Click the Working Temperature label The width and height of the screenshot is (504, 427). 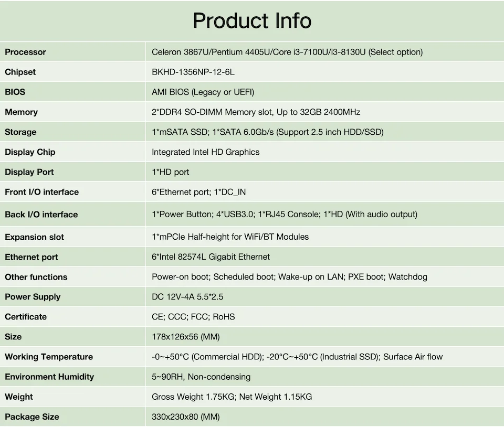[x=49, y=357]
